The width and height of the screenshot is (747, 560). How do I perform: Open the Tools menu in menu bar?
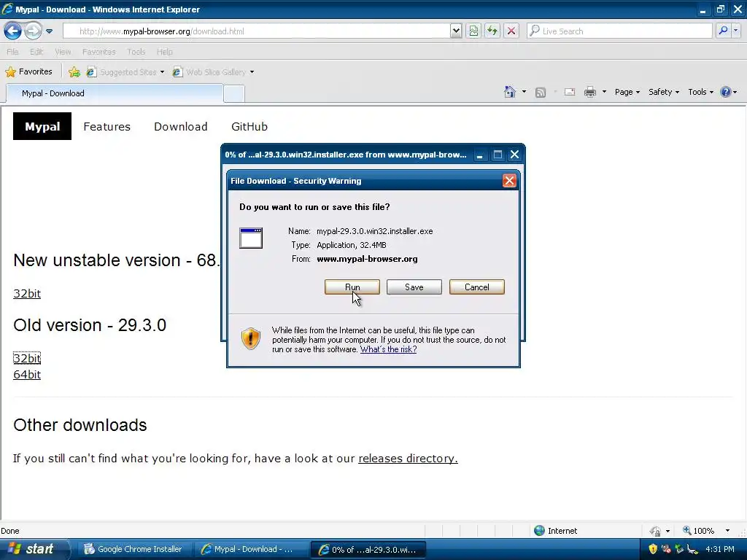click(x=136, y=52)
